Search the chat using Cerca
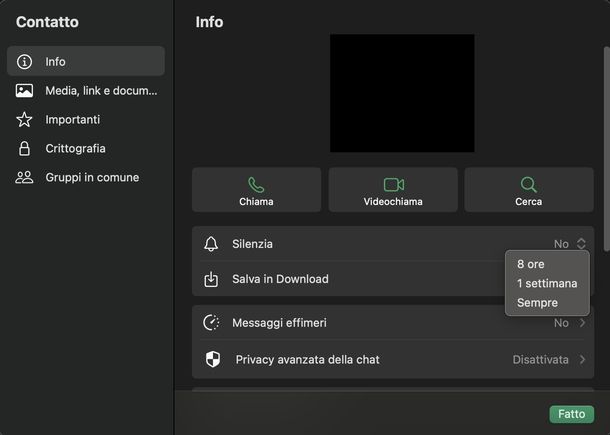The image size is (610, 435). (528, 190)
